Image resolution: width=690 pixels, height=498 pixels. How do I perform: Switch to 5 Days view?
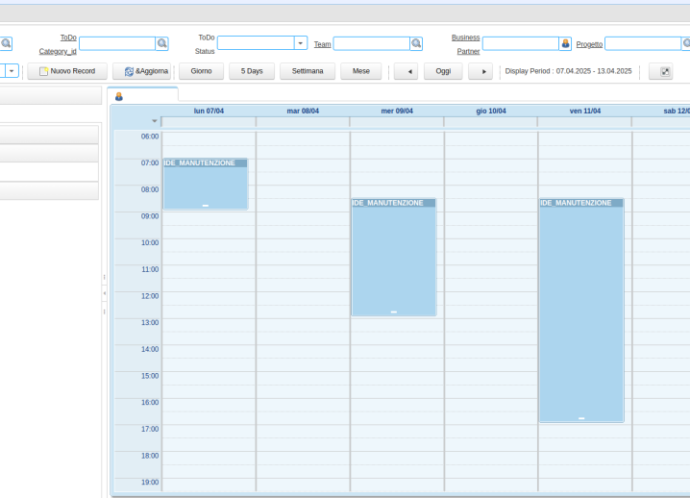point(252,72)
